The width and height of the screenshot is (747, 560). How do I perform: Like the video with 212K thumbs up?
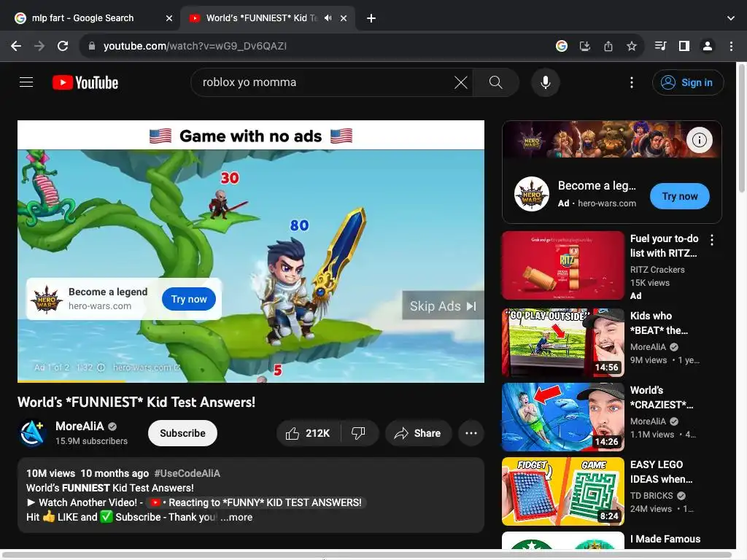tap(309, 433)
